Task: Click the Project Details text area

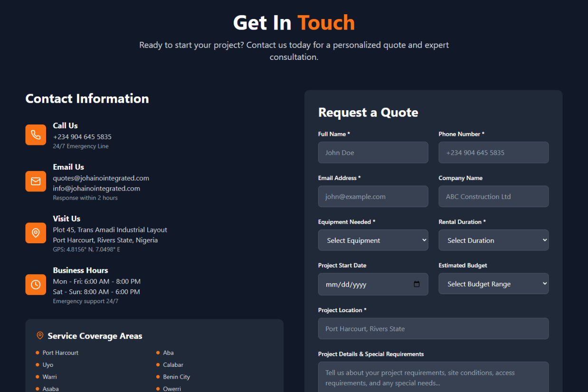Action: (x=433, y=377)
